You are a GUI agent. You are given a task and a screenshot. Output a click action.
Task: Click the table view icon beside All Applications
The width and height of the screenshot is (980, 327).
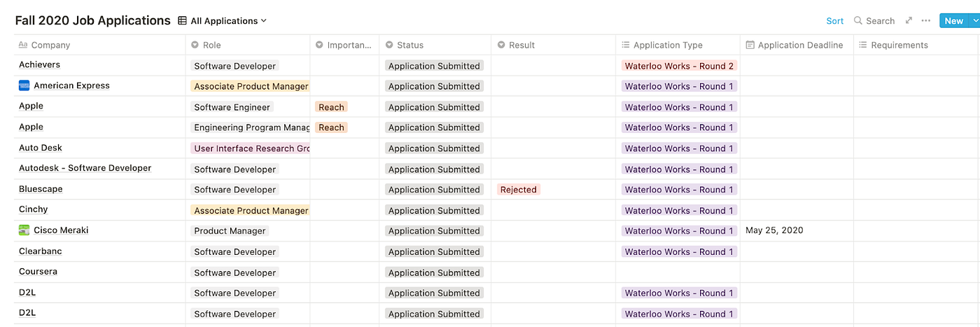point(182,21)
